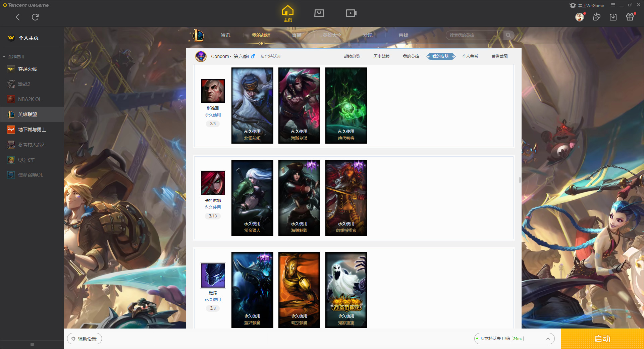Click the 3/8 skin count badge
The image size is (644, 349).
[x=213, y=308]
